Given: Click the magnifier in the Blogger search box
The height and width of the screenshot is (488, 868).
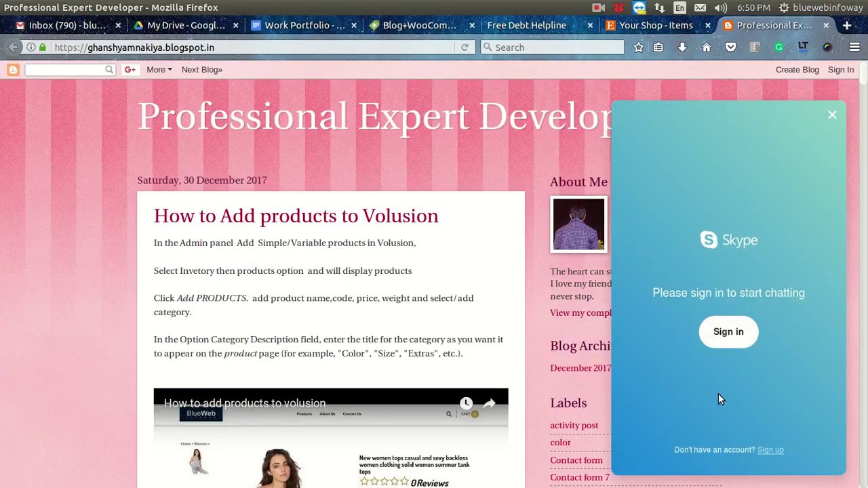Looking at the screenshot, I should (x=109, y=69).
